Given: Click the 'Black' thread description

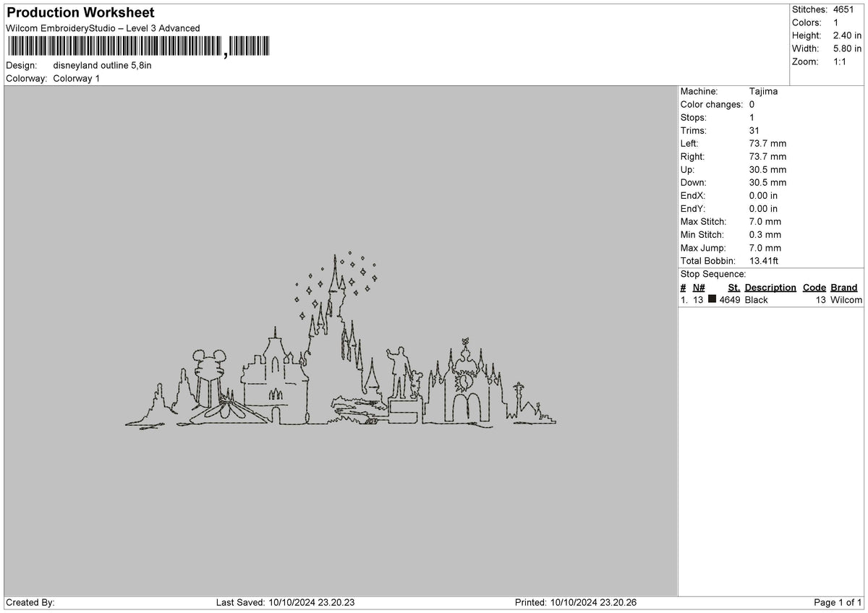Looking at the screenshot, I should pyautogui.click(x=757, y=299).
